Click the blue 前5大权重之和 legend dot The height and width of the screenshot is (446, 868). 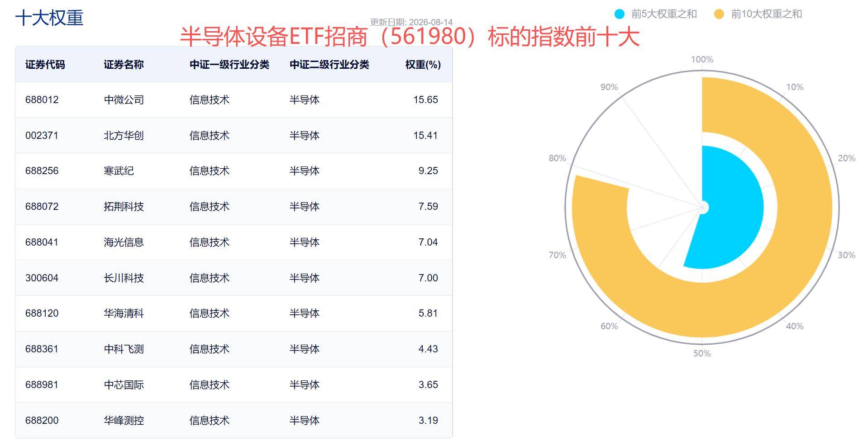click(x=620, y=14)
